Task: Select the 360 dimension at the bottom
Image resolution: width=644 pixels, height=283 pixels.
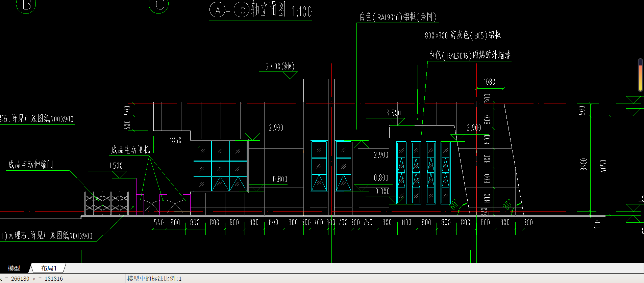Action: (528, 223)
